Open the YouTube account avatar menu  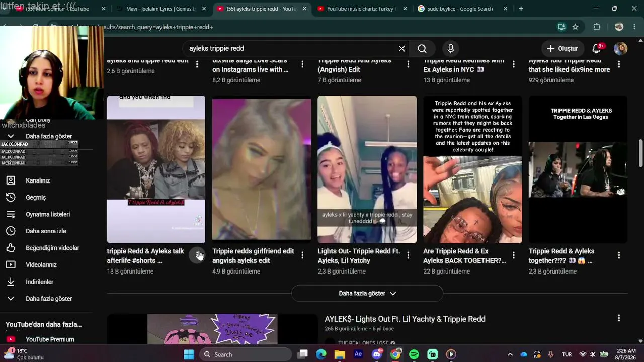point(620,48)
